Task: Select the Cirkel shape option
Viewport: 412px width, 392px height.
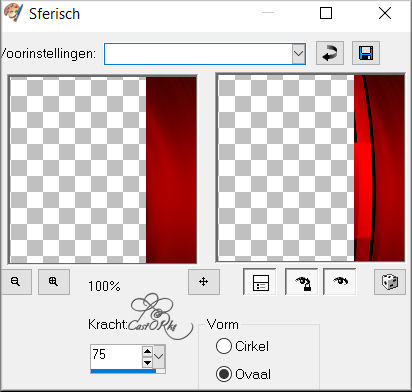Action: click(x=242, y=346)
